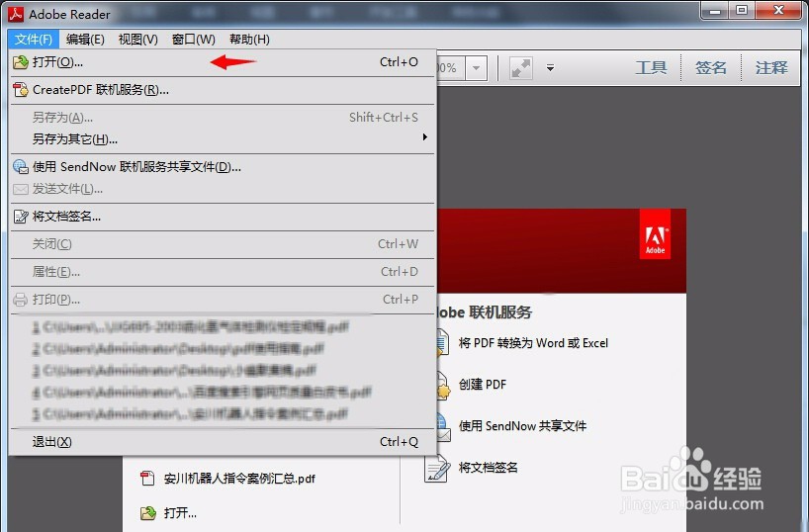Choose 使用 SendNow 联机服务共享文件(D)...

[223, 167]
